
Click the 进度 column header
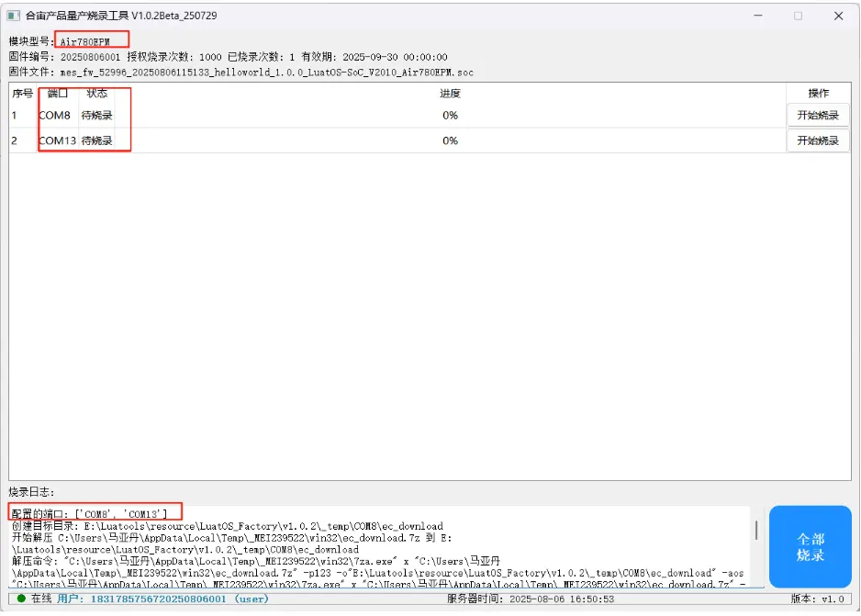coord(450,94)
